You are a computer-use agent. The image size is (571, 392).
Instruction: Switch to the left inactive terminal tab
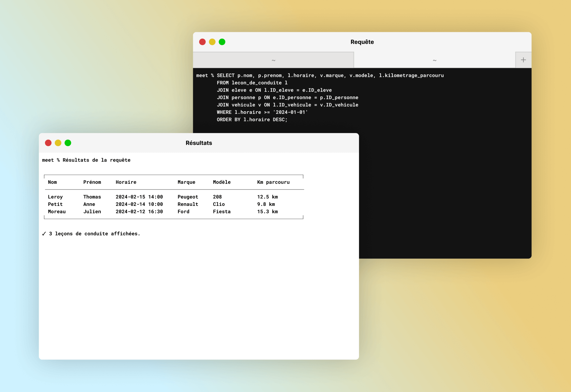[273, 60]
